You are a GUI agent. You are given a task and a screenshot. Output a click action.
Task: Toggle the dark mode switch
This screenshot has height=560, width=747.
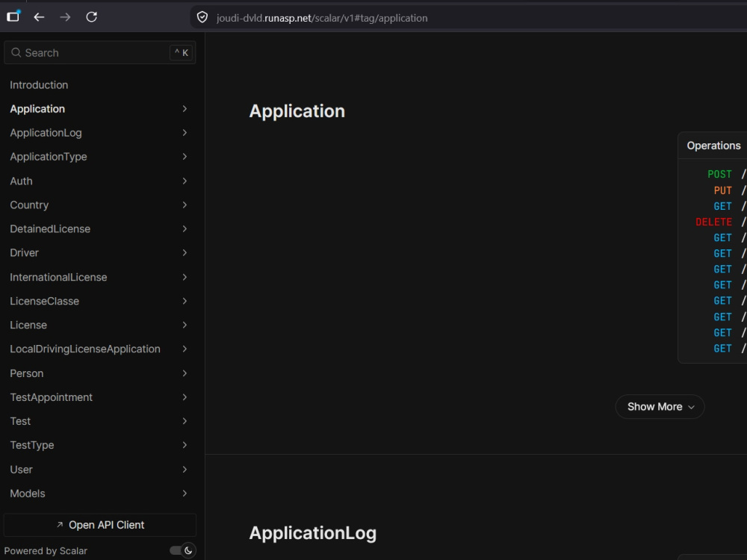point(182,550)
